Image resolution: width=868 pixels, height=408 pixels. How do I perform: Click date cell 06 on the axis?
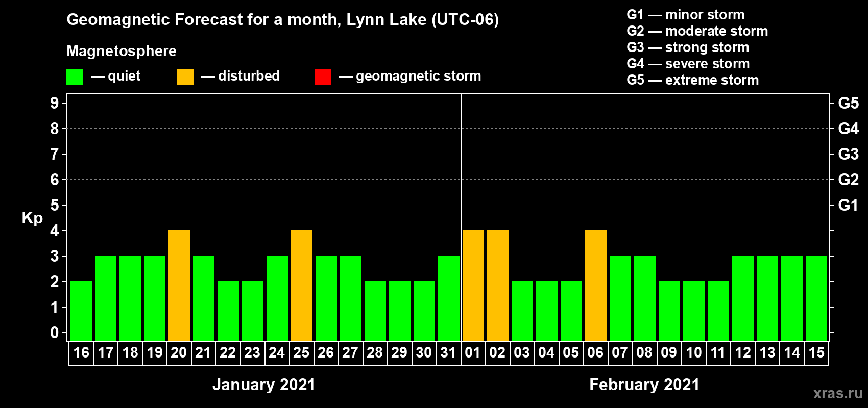[596, 353]
